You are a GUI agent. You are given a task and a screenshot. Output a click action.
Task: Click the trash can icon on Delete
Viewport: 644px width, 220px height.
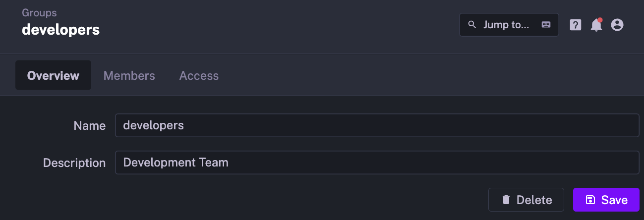click(x=506, y=200)
